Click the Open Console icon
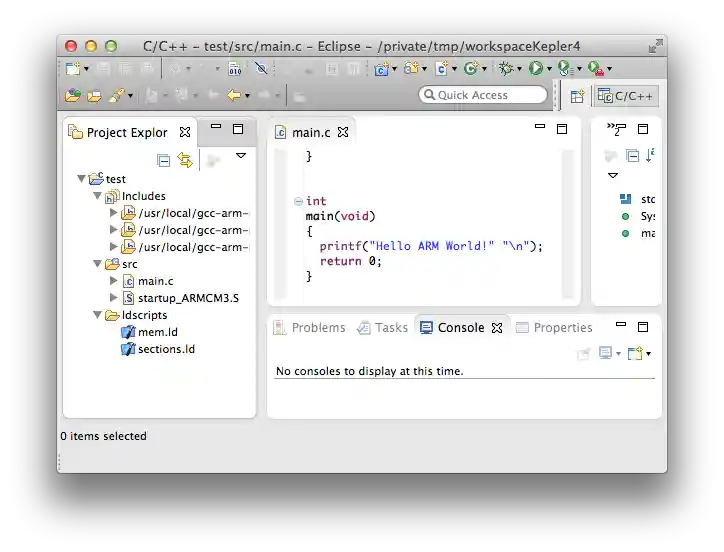 click(635, 353)
